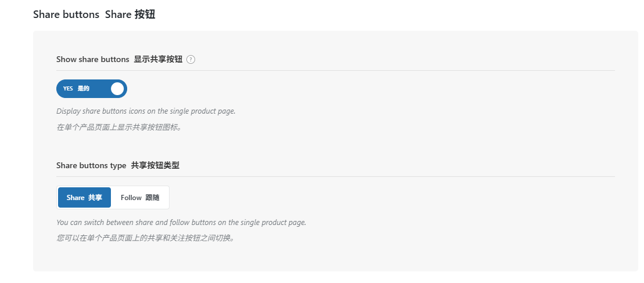644x283 pixels.
Task: Click the white knob of the YES switch
Action: point(117,89)
